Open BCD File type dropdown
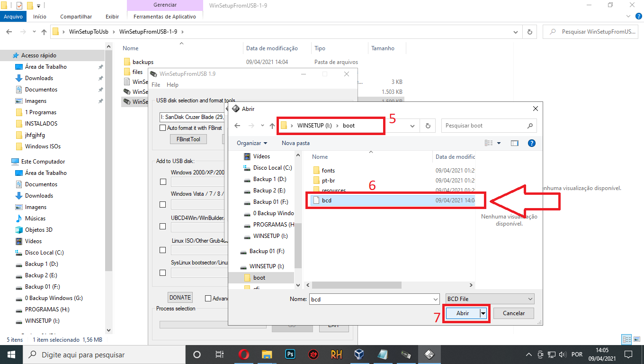 pos(490,299)
